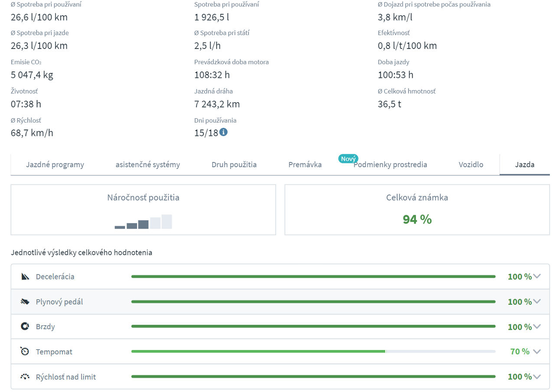This screenshot has height=392, width=555.
Task: Click the Tempomat progress bar
Action: click(313, 351)
